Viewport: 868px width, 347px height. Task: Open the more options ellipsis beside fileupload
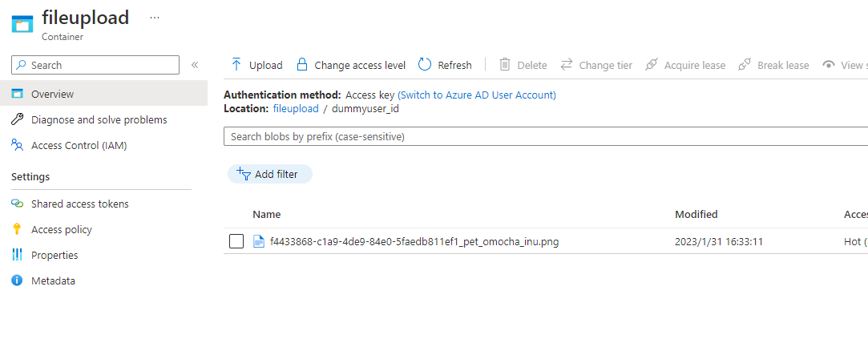[x=155, y=18]
